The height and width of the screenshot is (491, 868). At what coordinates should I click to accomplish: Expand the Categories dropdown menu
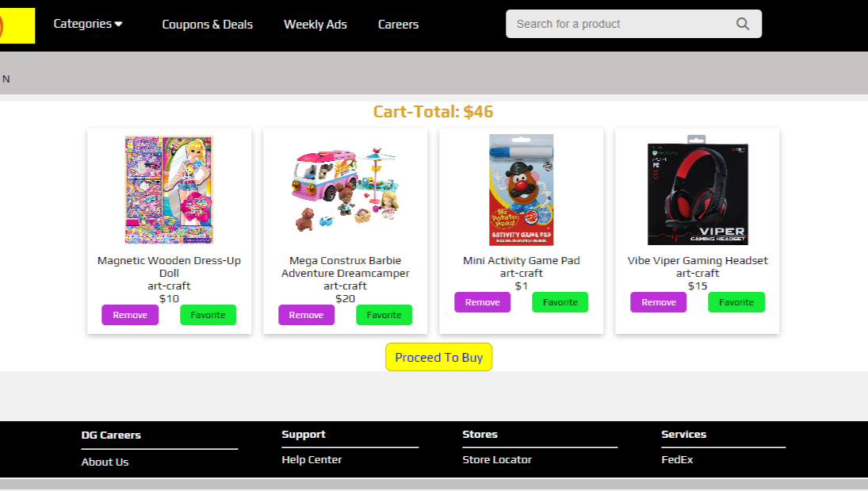pos(88,24)
